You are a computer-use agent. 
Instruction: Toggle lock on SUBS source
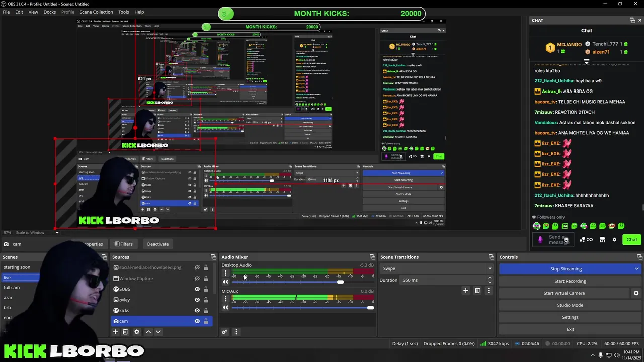tap(206, 289)
